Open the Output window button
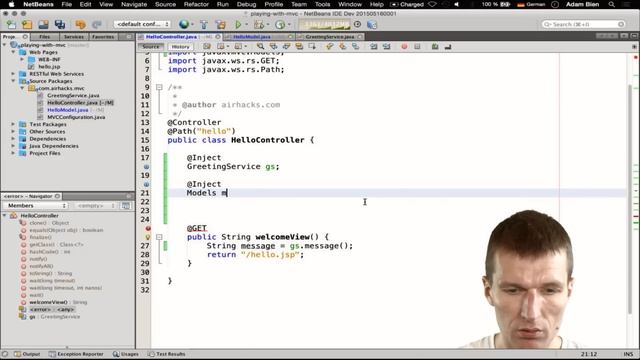Viewport: 640px width, 360px height. [x=27, y=354]
